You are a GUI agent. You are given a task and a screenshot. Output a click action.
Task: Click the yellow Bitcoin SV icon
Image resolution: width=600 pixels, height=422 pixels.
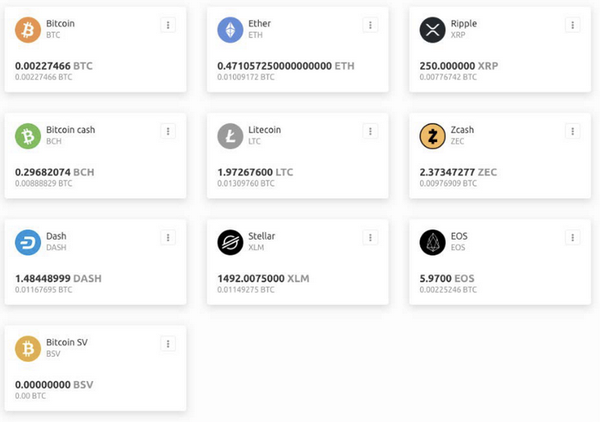click(28, 348)
